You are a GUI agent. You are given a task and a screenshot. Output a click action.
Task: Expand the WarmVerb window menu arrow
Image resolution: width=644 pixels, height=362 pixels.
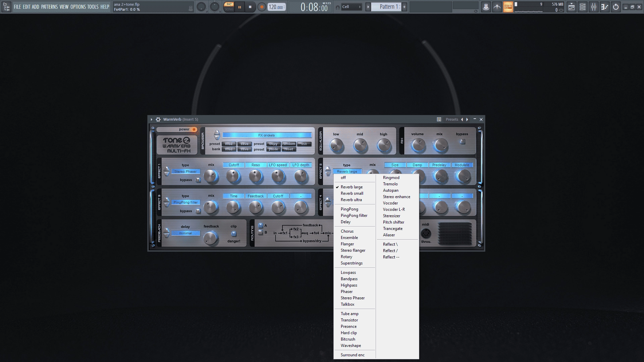click(x=152, y=119)
